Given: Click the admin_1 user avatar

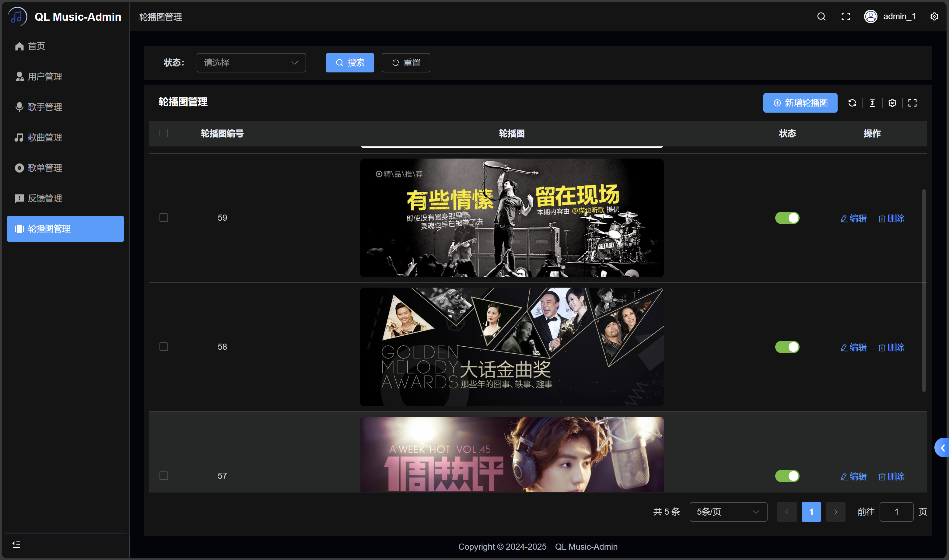Looking at the screenshot, I should [870, 17].
